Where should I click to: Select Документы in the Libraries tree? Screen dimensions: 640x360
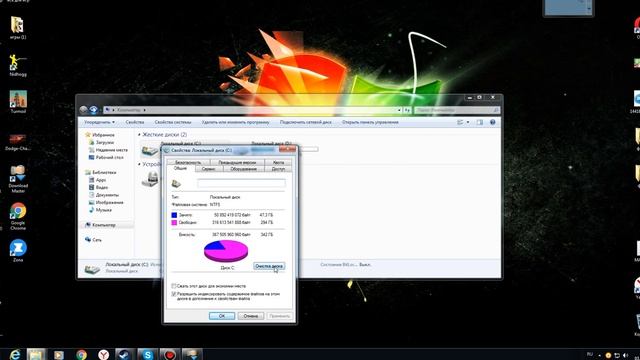(x=104, y=195)
